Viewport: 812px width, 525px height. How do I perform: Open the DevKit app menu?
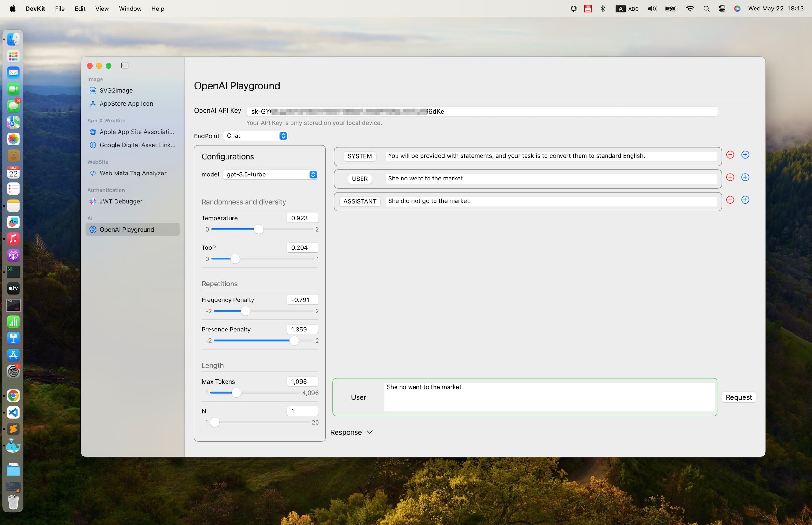(35, 9)
